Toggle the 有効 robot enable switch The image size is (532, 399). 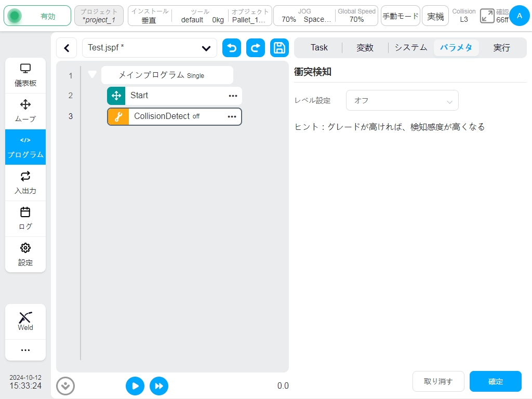pos(37,16)
